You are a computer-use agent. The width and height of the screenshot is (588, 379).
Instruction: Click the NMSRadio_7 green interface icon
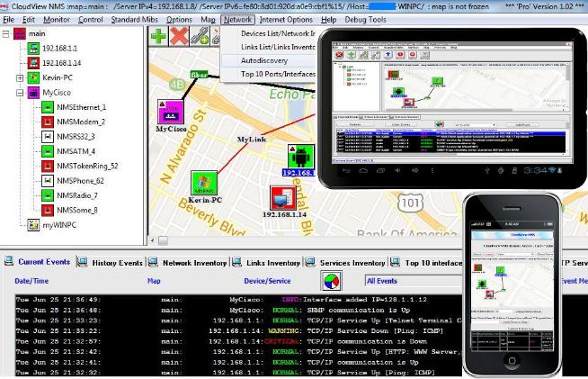[48, 195]
